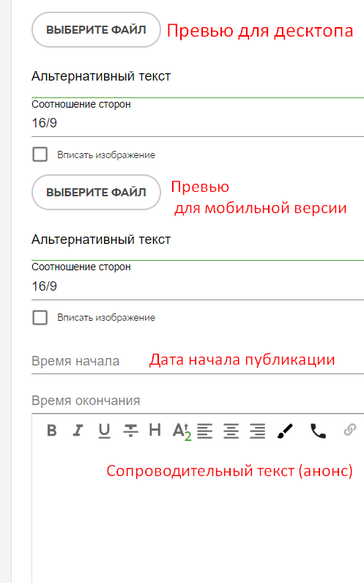The height and width of the screenshot is (583, 364).
Task: Click the heading H icon
Action: pos(155,430)
